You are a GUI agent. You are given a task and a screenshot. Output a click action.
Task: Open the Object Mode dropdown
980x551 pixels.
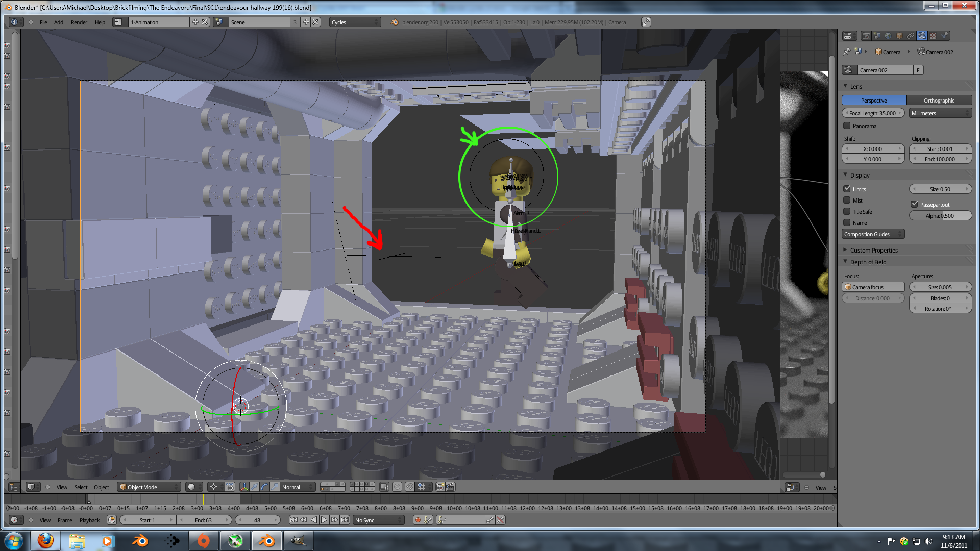pos(148,487)
